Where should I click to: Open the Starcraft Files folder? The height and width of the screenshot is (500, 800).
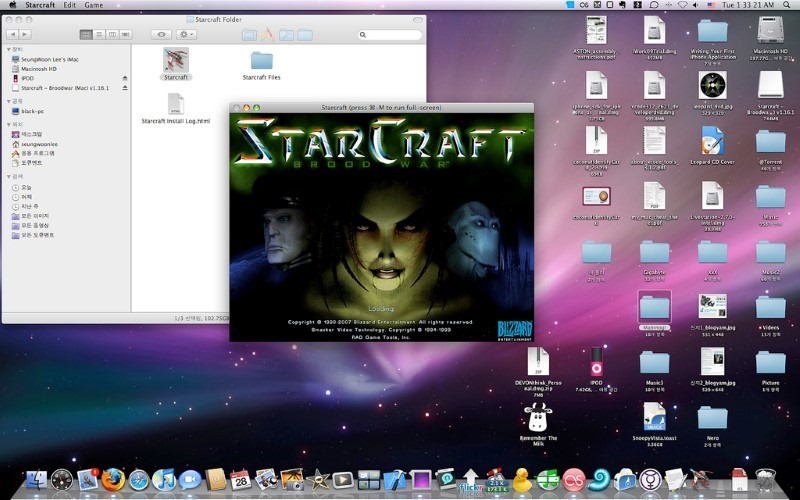(262, 61)
